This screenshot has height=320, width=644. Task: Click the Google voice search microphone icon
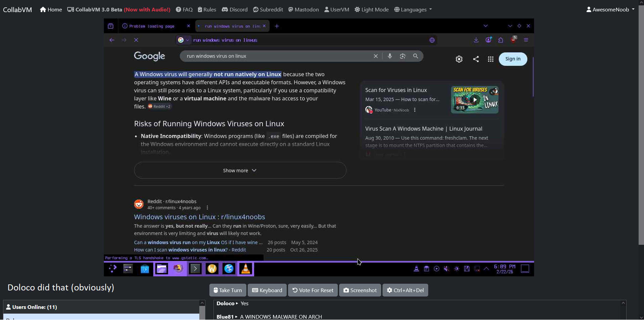point(390,56)
